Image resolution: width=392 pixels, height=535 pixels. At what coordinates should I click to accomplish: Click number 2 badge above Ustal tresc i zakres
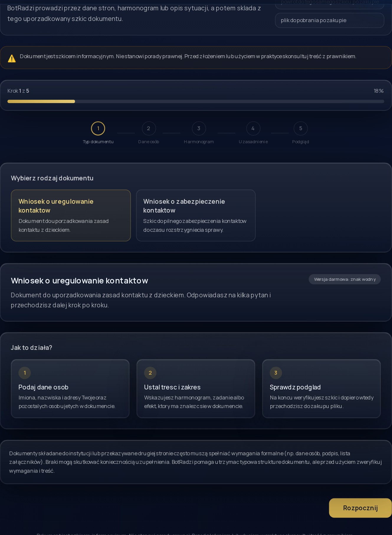click(150, 373)
